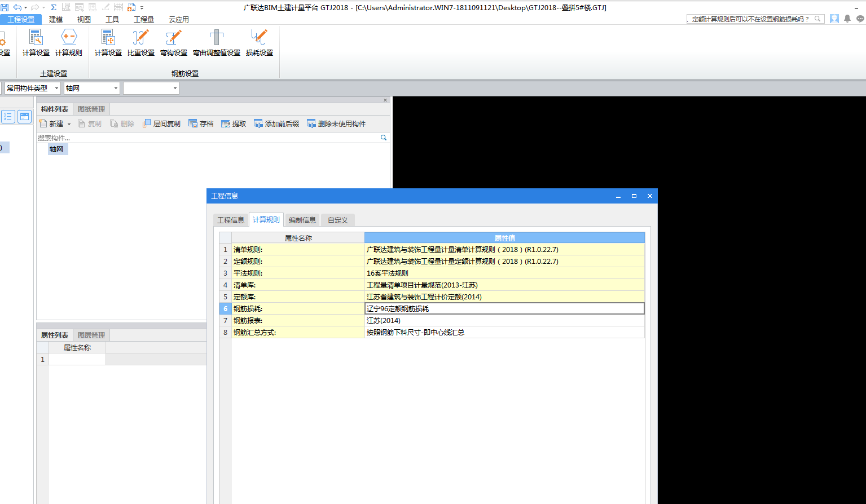Click the Sigma summary calculation icon
Image resolution: width=866 pixels, height=504 pixels.
pyautogui.click(x=54, y=7)
